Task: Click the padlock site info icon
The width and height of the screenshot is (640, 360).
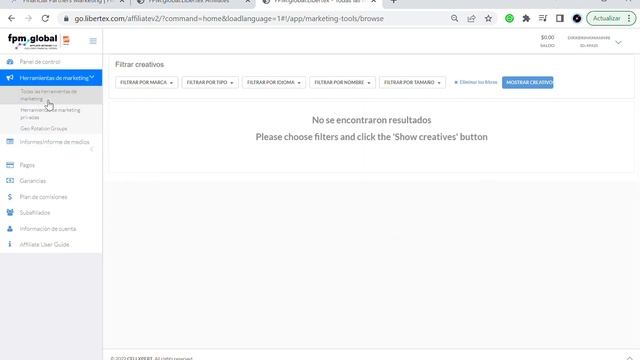Action: (66, 19)
